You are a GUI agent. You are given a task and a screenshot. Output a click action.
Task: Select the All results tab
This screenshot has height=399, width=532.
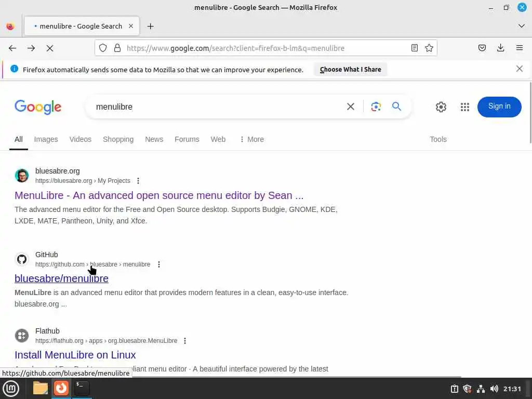19,139
